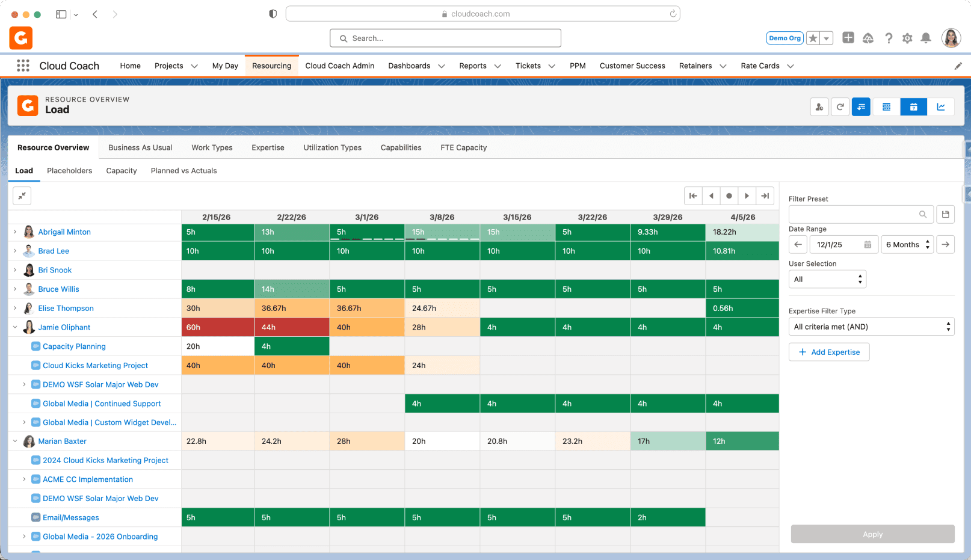The image size is (971, 560).
Task: Click the global Search field
Action: coord(445,38)
